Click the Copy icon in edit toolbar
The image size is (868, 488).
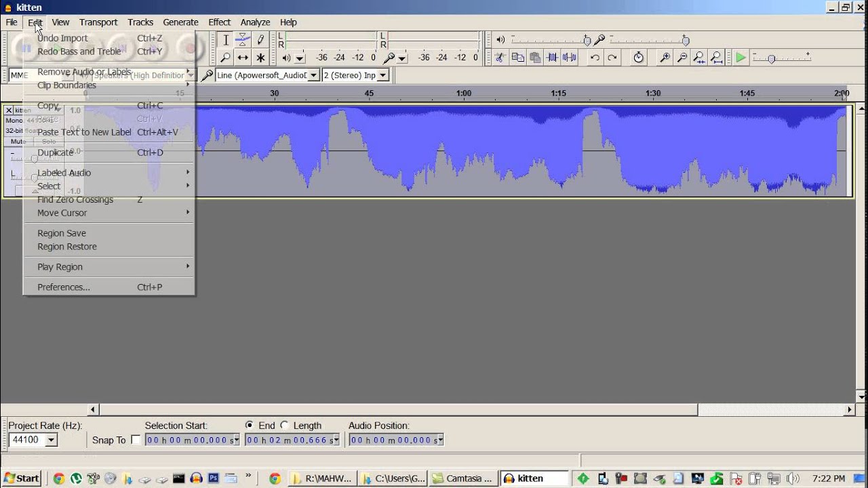[517, 58]
